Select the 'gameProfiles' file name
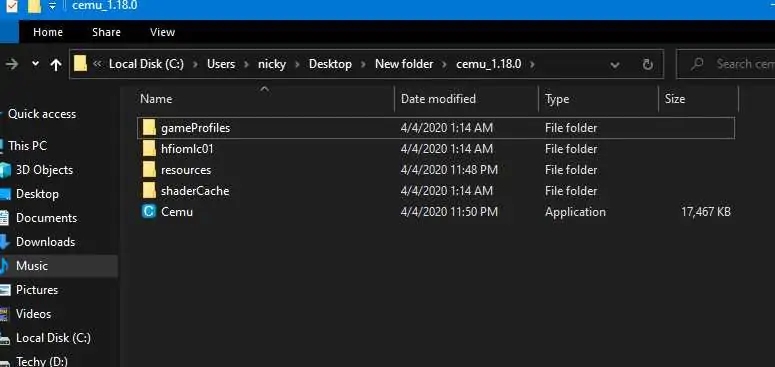The height and width of the screenshot is (367, 775). (x=196, y=128)
